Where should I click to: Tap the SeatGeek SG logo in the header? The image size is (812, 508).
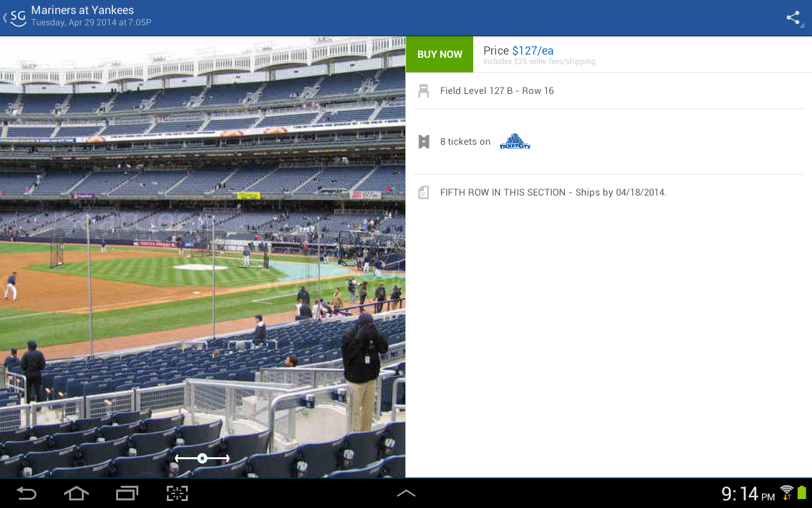point(17,17)
